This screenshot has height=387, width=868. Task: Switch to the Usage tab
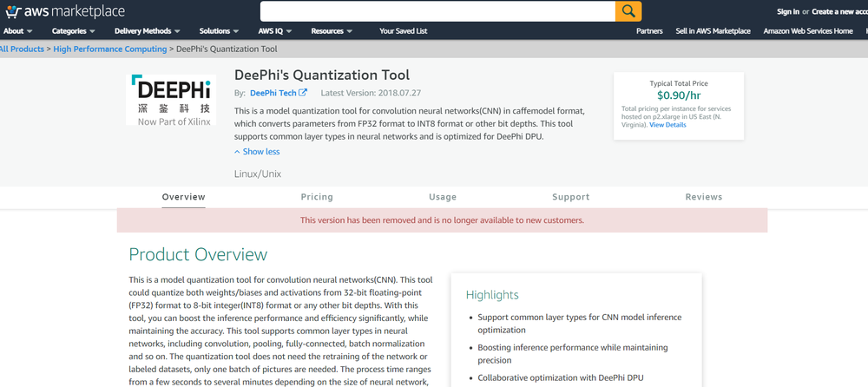(443, 197)
